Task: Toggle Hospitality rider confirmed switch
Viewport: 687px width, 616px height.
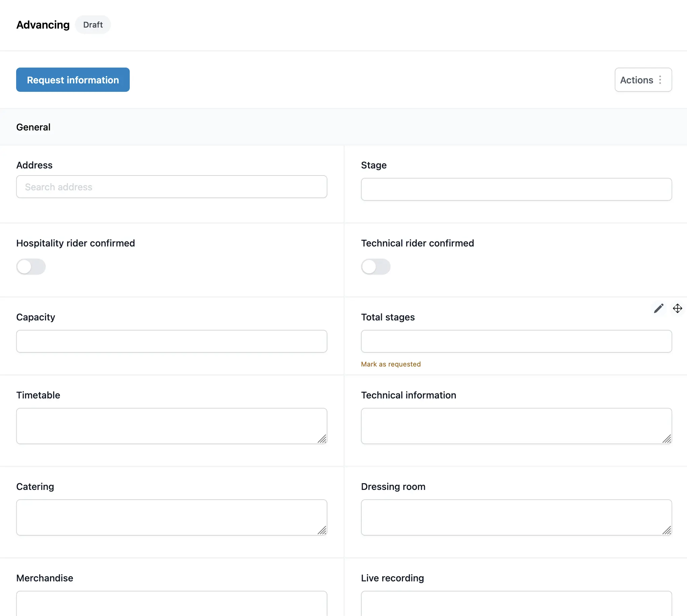Action: pyautogui.click(x=31, y=267)
